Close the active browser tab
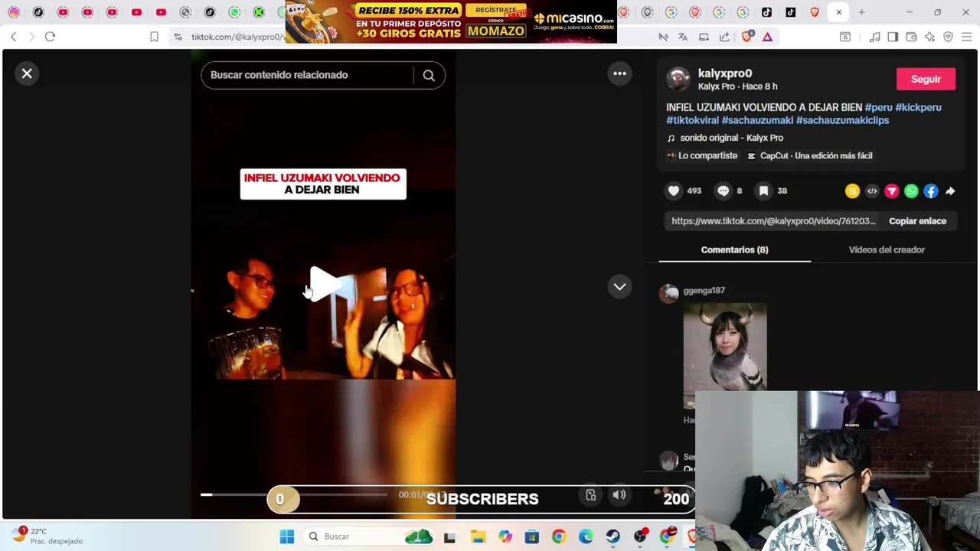Image resolution: width=980 pixels, height=551 pixels. click(x=838, y=12)
